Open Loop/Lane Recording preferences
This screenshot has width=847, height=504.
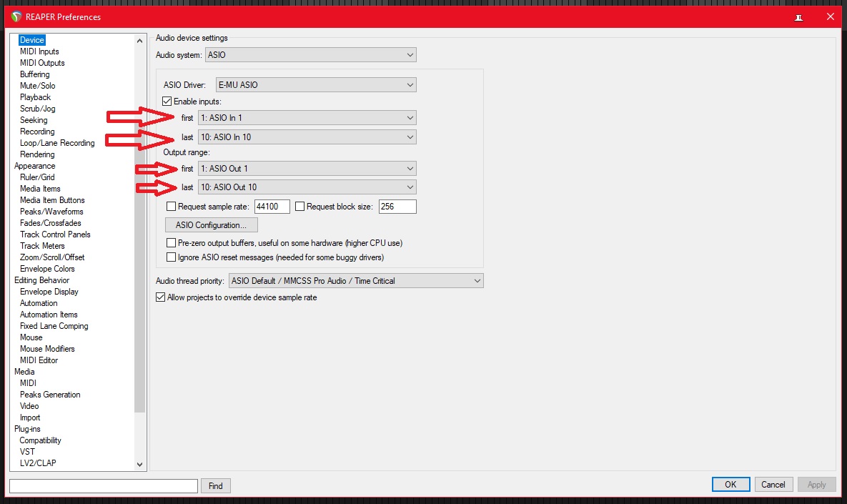[57, 142]
